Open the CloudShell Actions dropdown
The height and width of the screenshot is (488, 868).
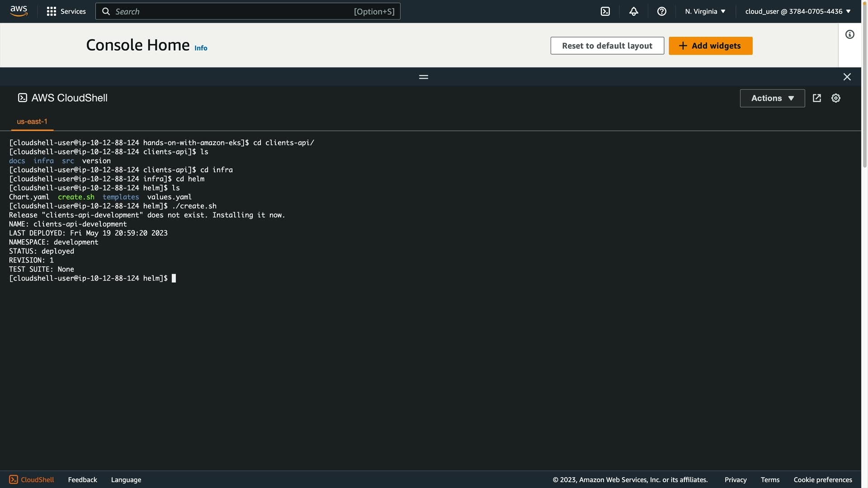772,98
